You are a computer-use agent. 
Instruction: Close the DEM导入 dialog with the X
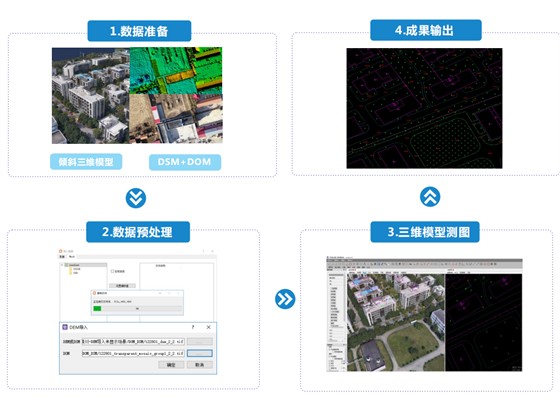tap(209, 327)
